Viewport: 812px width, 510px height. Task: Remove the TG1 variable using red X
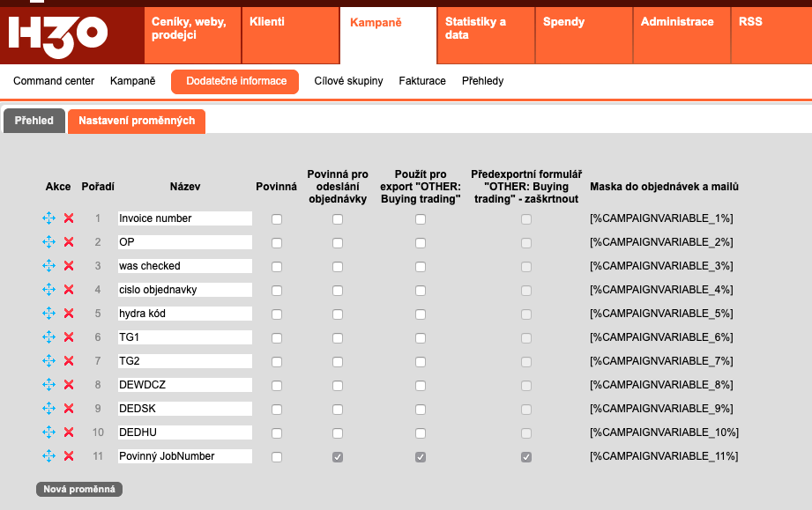(x=69, y=337)
